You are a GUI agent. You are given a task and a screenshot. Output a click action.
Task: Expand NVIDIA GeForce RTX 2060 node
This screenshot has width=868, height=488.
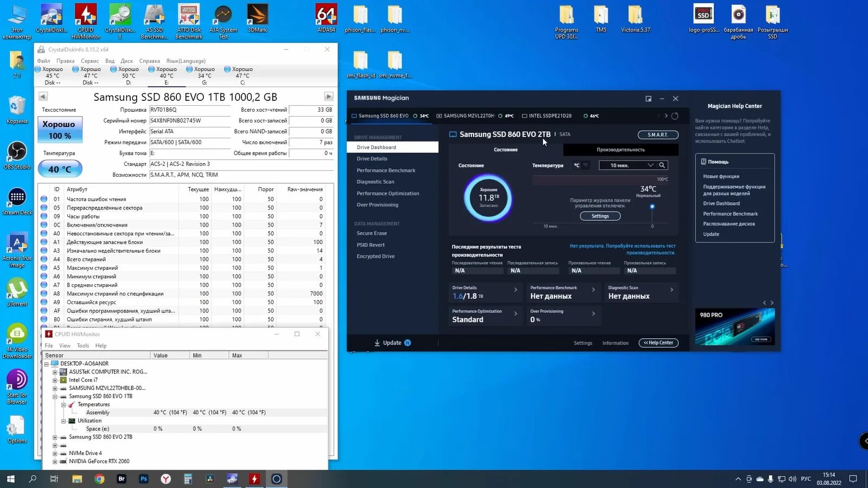click(x=55, y=461)
